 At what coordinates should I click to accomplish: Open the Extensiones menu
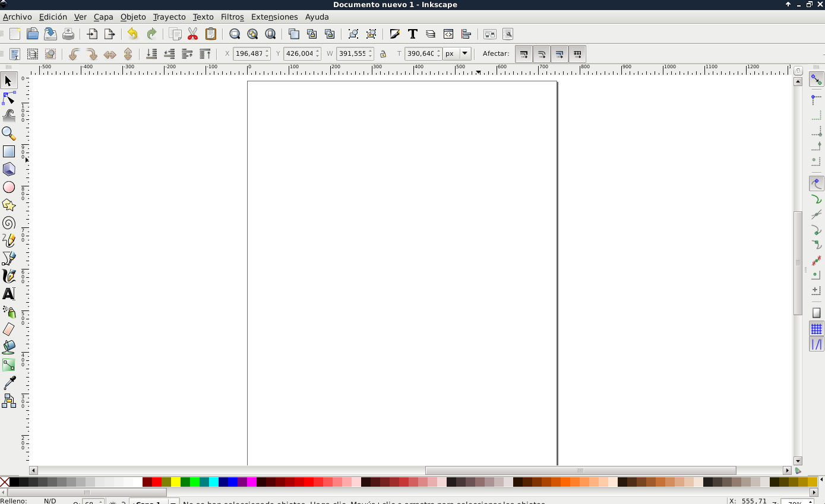274,17
